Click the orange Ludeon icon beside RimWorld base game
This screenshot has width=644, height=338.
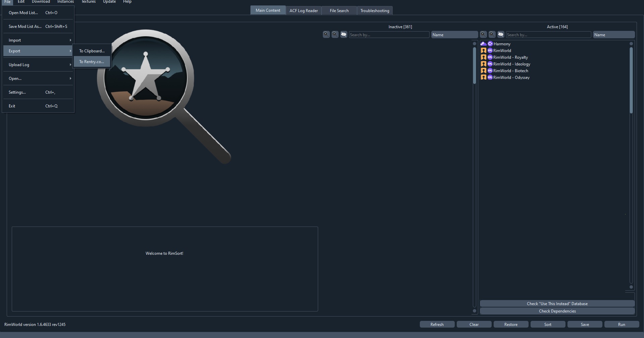click(x=484, y=51)
